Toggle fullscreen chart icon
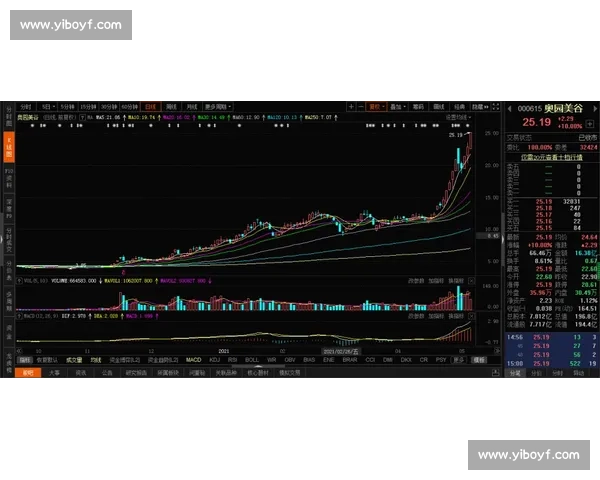Screen dimensions: 600x480 click(496, 107)
